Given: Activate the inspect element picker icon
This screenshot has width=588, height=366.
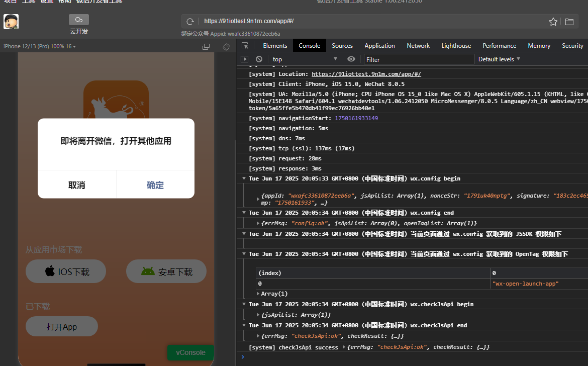Looking at the screenshot, I should [x=245, y=45].
